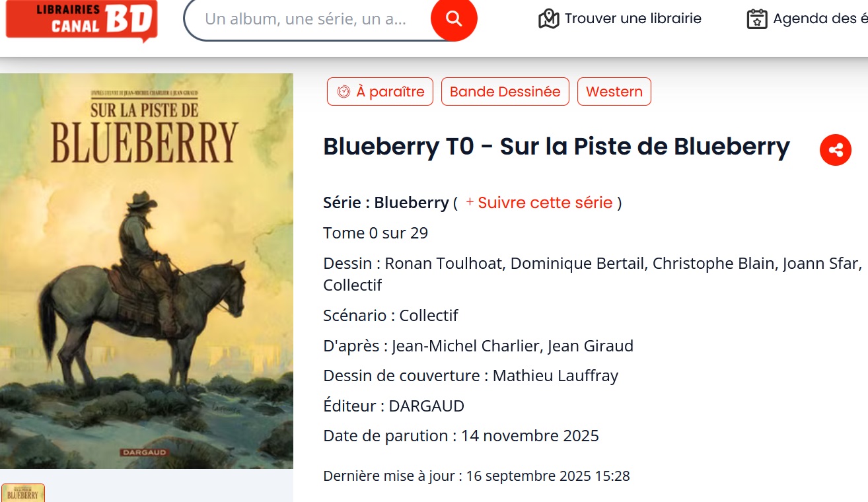Click Joann Sfar in the Dessin credits
The image size is (868, 502).
coord(820,264)
